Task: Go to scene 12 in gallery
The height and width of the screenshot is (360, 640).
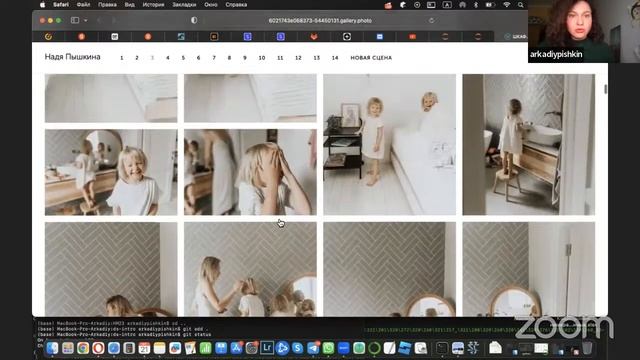Action: tap(298, 58)
